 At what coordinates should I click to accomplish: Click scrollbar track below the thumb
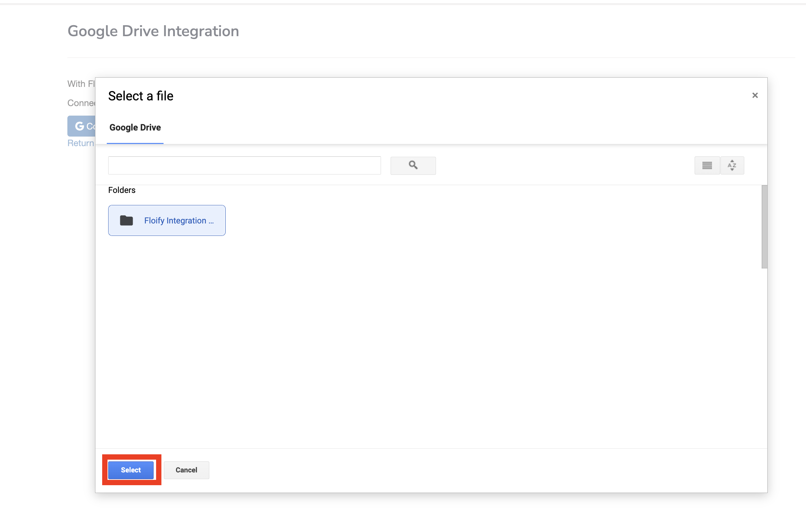coord(764,355)
